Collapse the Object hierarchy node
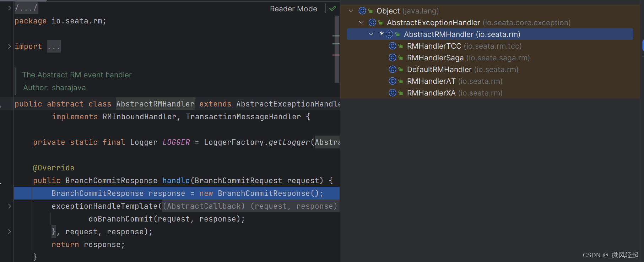The image size is (644, 262). 351,11
